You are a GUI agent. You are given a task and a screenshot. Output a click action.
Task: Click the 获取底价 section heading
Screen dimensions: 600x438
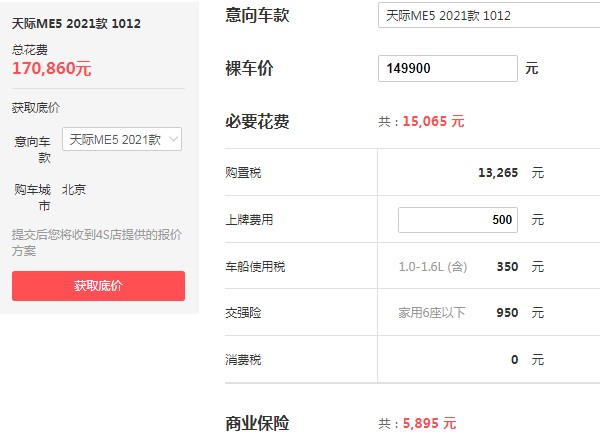coord(36,108)
